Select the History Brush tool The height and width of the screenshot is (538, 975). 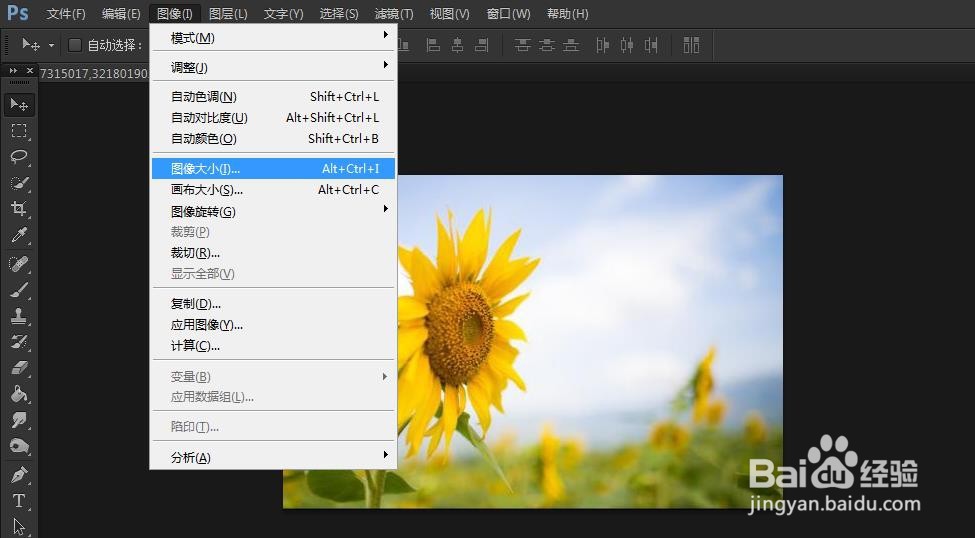coord(19,342)
